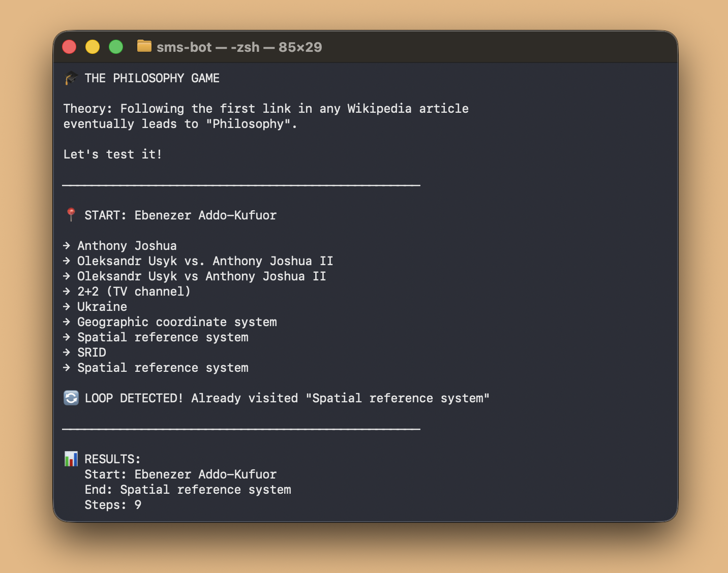The image size is (728, 573).
Task: Click the arrow before "Ukraine"
Action: coord(67,306)
